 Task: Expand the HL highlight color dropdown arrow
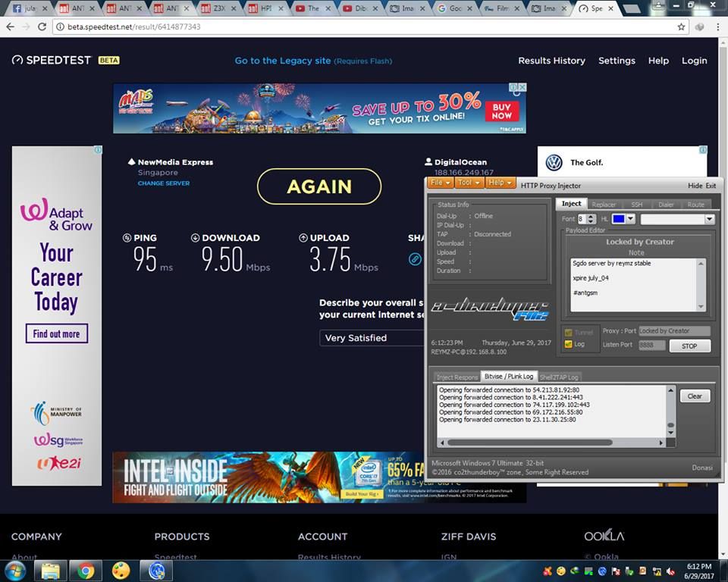pyautogui.click(x=630, y=218)
